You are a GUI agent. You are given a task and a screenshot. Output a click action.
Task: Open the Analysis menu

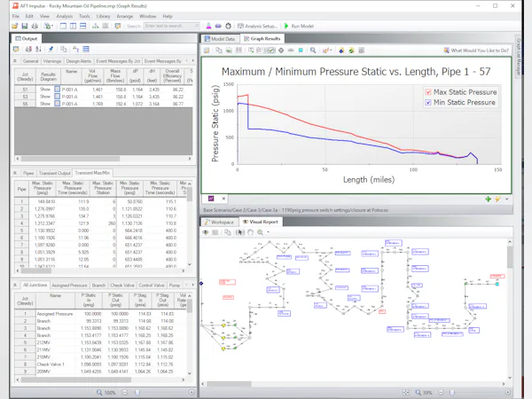click(x=65, y=16)
